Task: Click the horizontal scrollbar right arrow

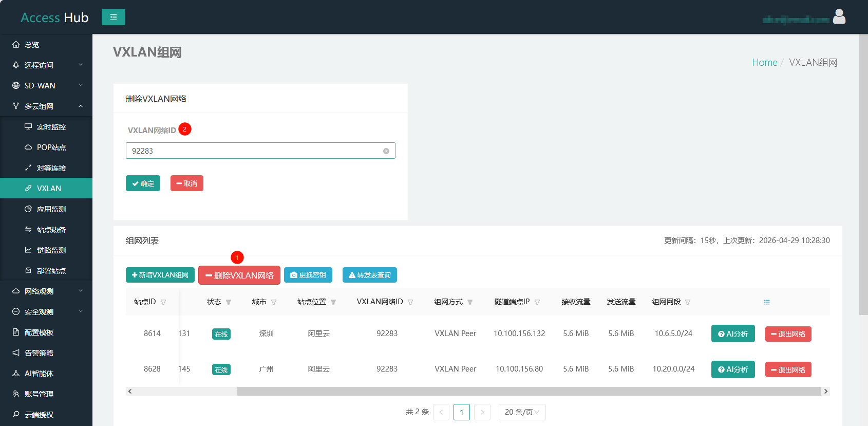Action: [x=826, y=392]
